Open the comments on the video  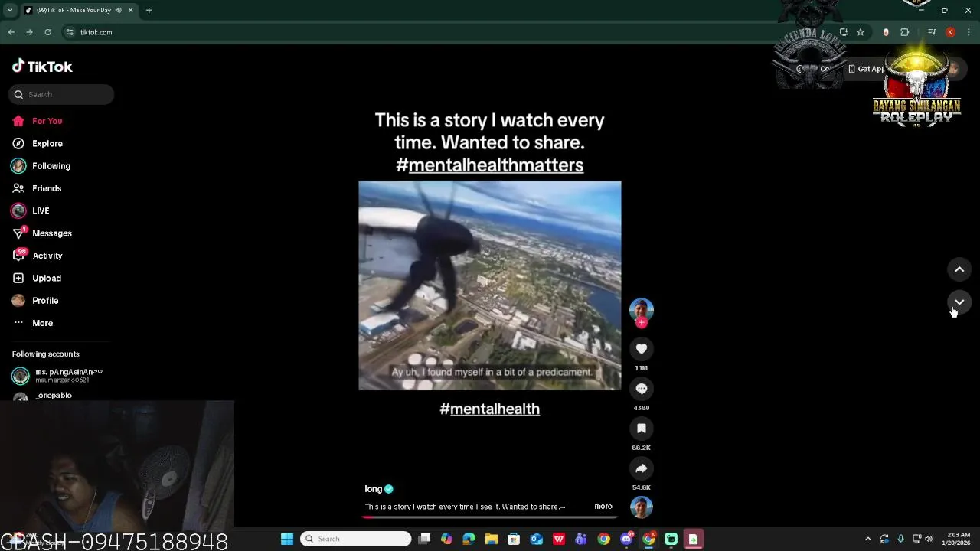click(642, 389)
